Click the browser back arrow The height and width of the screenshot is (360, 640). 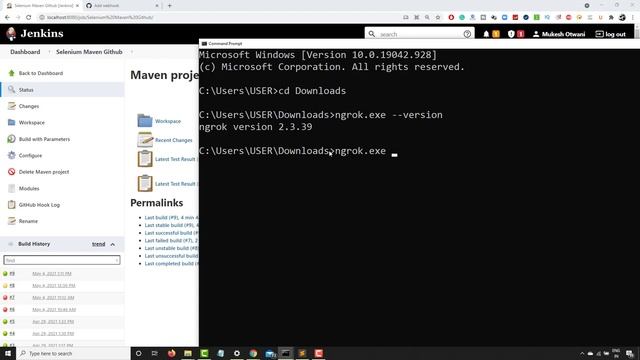(x=7, y=17)
